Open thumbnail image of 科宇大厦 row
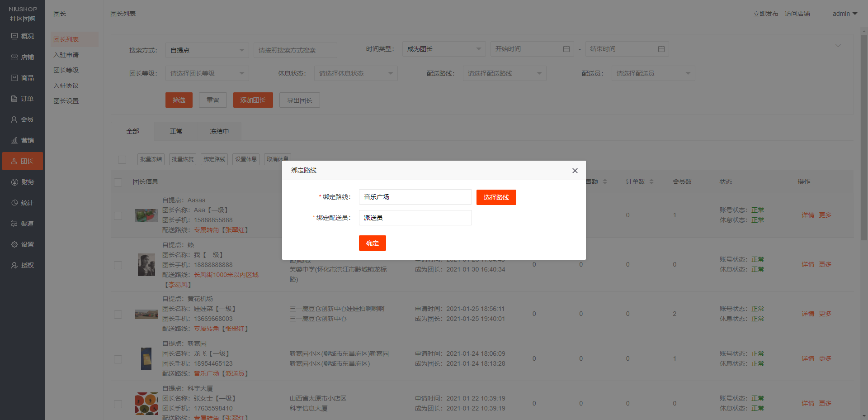 146,404
